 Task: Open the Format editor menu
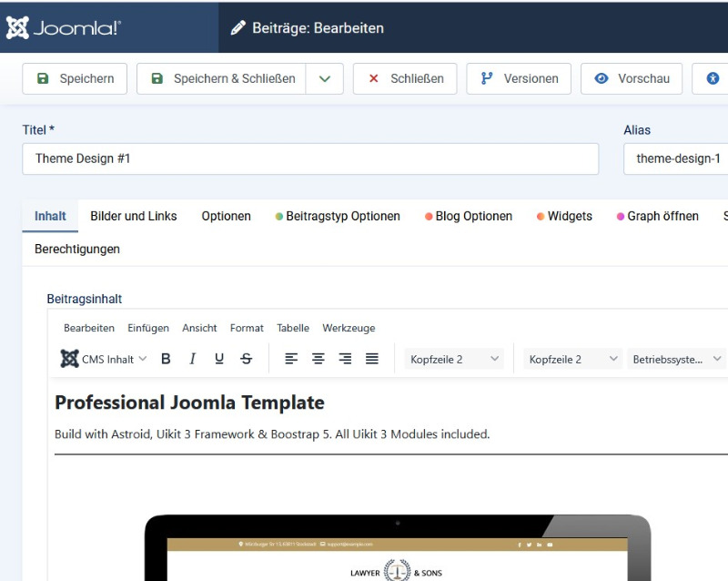pyautogui.click(x=247, y=328)
